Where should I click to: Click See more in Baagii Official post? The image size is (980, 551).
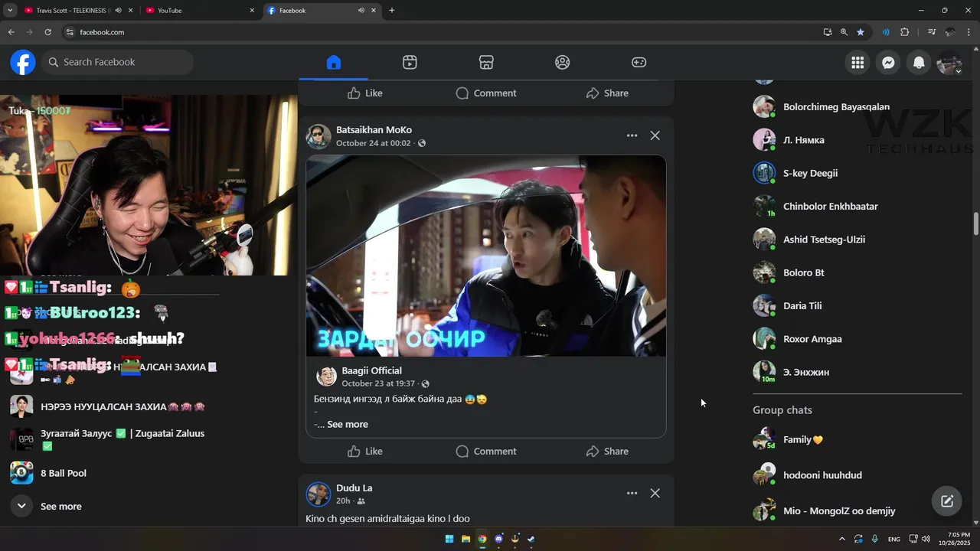(x=348, y=424)
